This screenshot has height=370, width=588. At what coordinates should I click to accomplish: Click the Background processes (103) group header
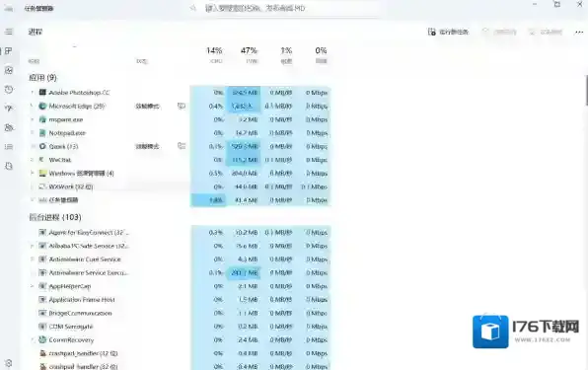point(55,217)
